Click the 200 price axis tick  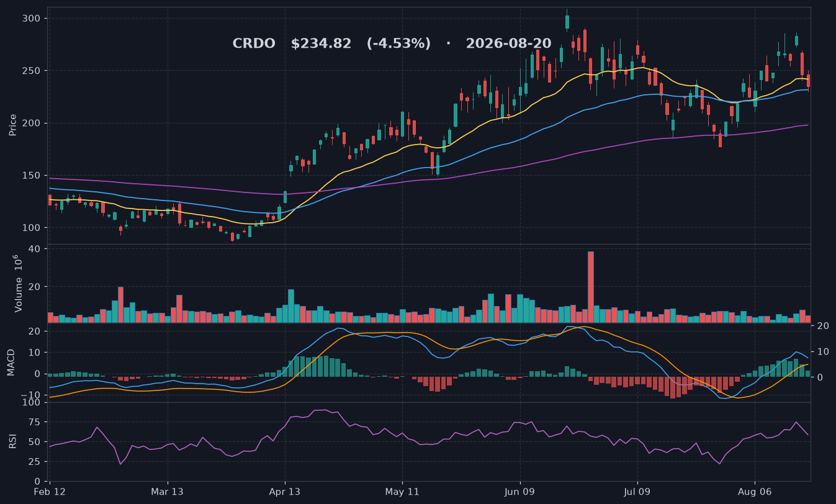point(32,123)
